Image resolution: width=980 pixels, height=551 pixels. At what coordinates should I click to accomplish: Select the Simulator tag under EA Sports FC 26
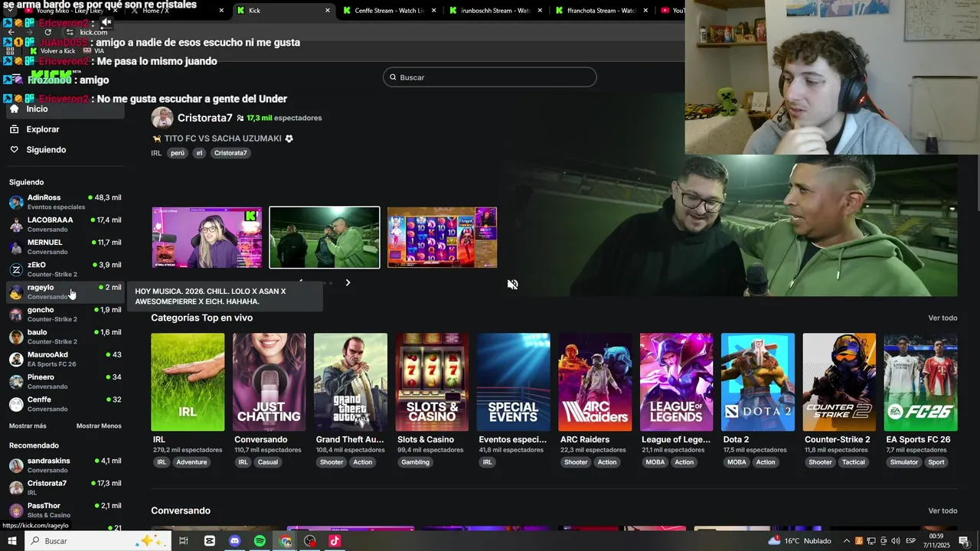coord(904,462)
